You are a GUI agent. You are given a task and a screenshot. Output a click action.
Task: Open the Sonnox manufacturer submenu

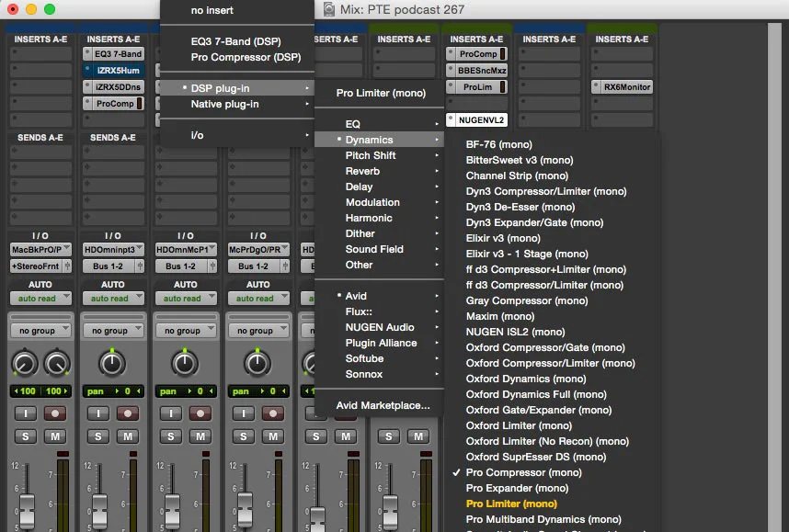(x=380, y=374)
